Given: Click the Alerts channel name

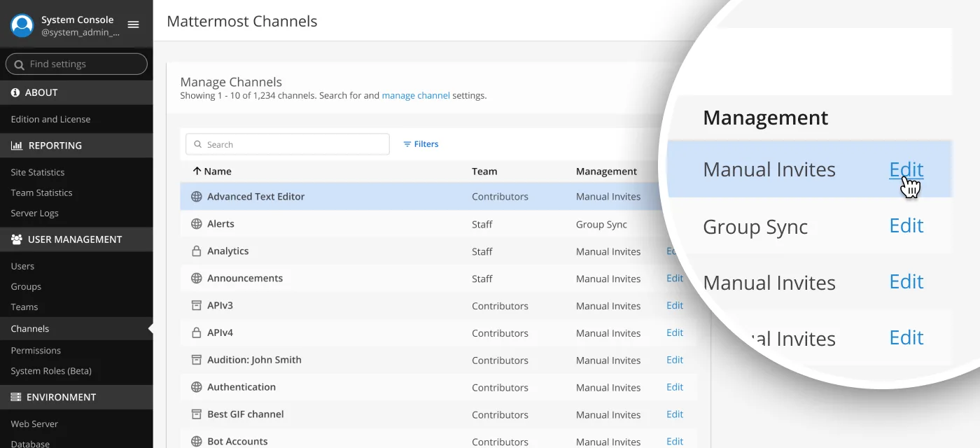Looking at the screenshot, I should point(220,224).
